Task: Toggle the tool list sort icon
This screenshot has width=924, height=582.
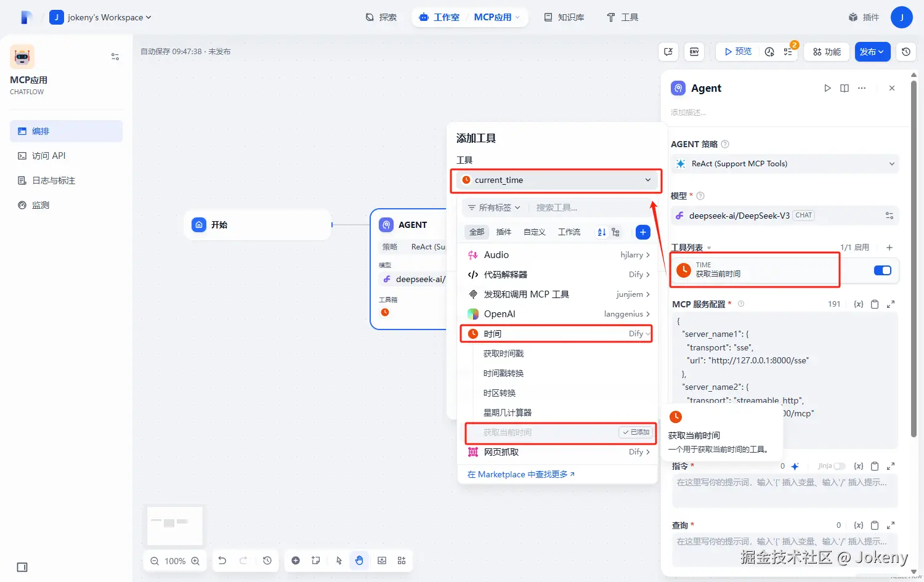Action: [x=602, y=232]
